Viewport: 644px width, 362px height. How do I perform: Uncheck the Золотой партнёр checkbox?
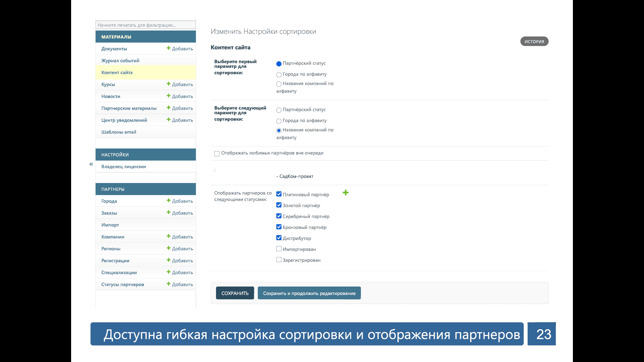279,205
